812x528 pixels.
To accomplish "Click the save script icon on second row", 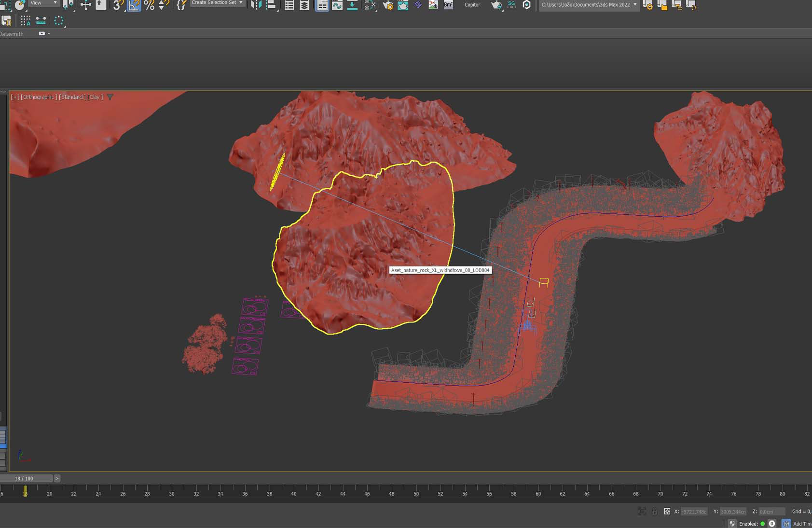I will pos(6,21).
